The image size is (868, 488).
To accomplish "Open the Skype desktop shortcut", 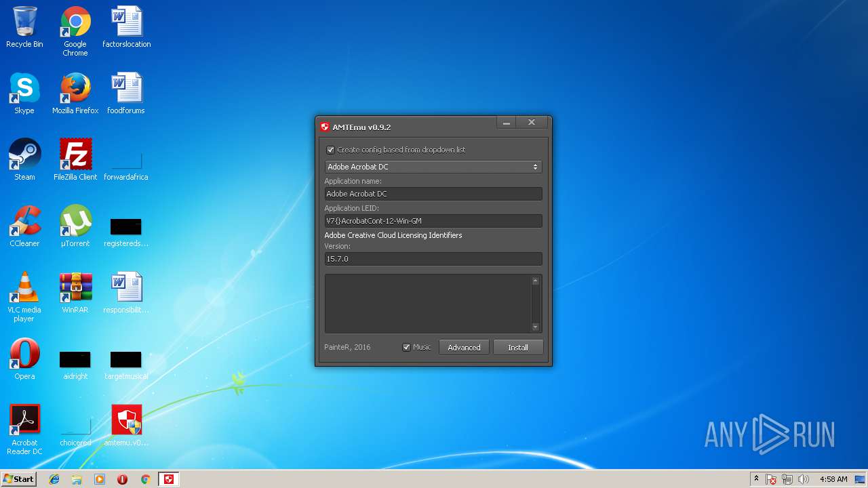I will pos(24,94).
